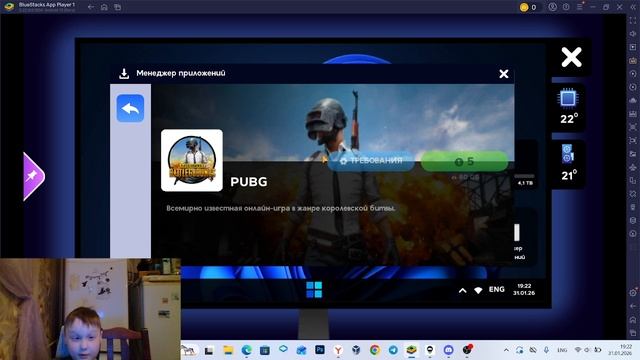The image size is (640, 360).
Task: Expand Windows system tray hidden icons
Action: click(x=506, y=350)
